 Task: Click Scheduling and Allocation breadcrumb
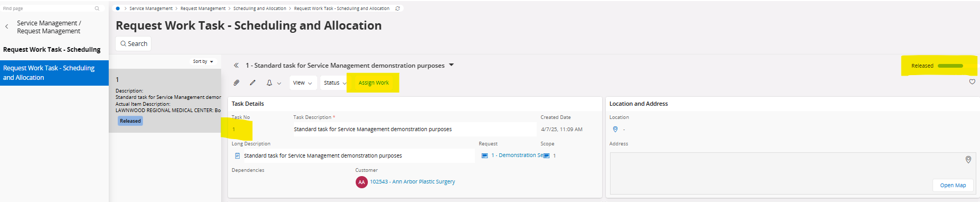point(260,8)
